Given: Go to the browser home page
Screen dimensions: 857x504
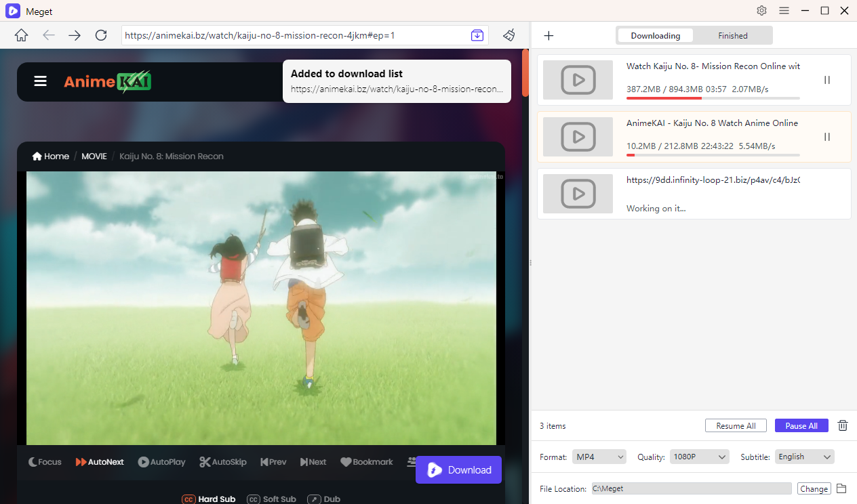Looking at the screenshot, I should [21, 35].
